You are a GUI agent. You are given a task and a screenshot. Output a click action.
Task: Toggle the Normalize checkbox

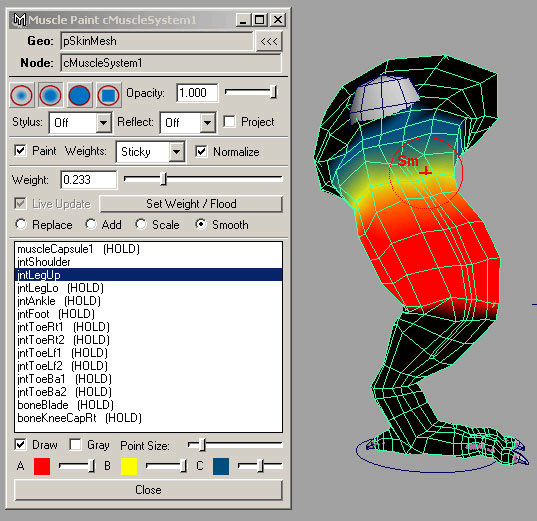coord(201,151)
